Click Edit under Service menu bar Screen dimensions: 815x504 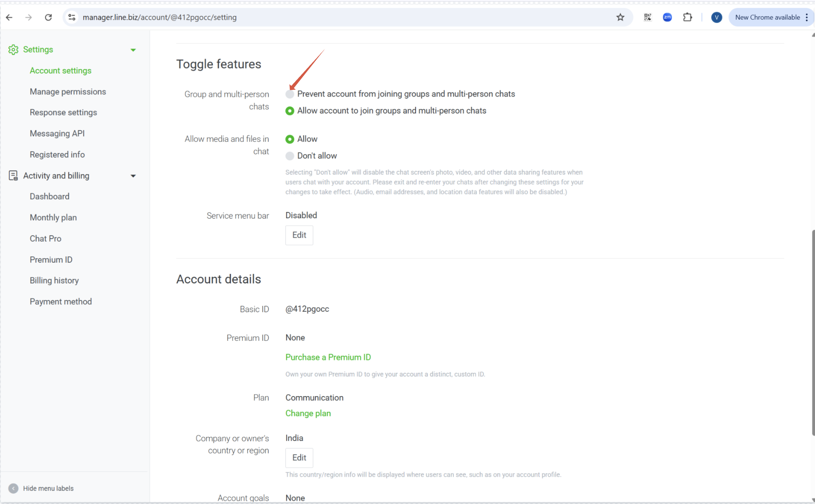[x=299, y=235]
